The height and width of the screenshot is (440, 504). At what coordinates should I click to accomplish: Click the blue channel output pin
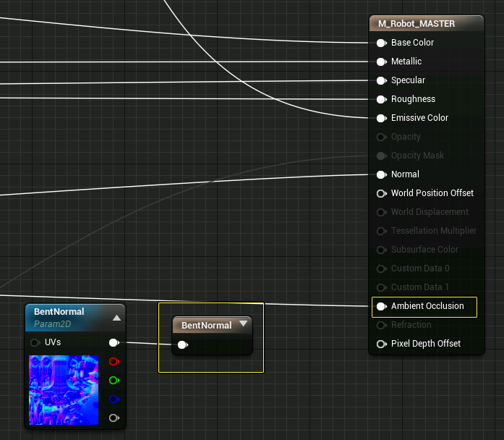pyautogui.click(x=114, y=399)
